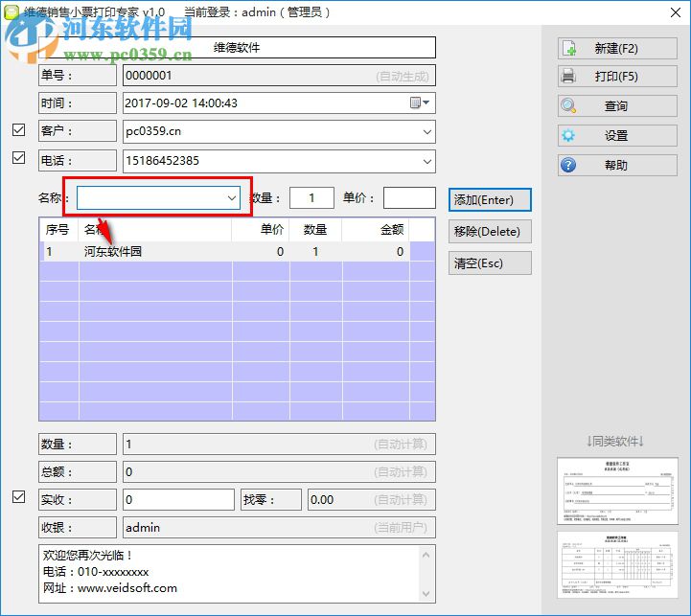Viewport: 691px width, 616px height.
Task: Click the question mark help icon
Action: coord(569,165)
